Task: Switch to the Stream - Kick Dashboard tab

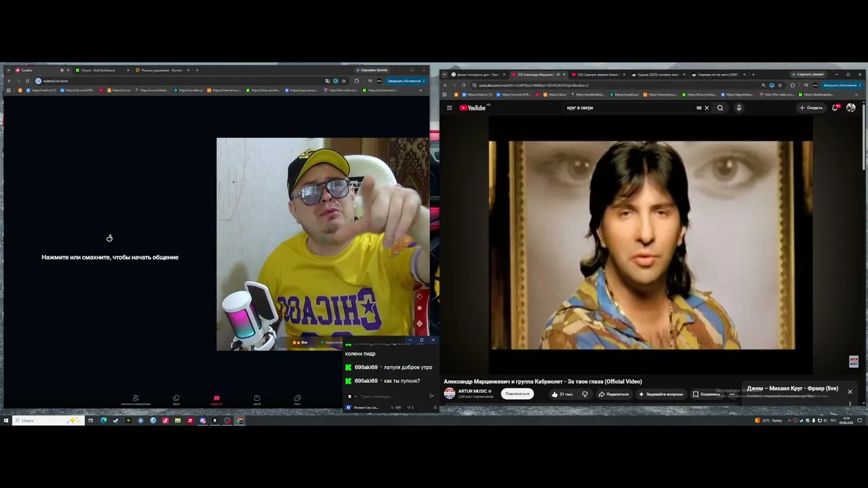Action: coord(101,70)
